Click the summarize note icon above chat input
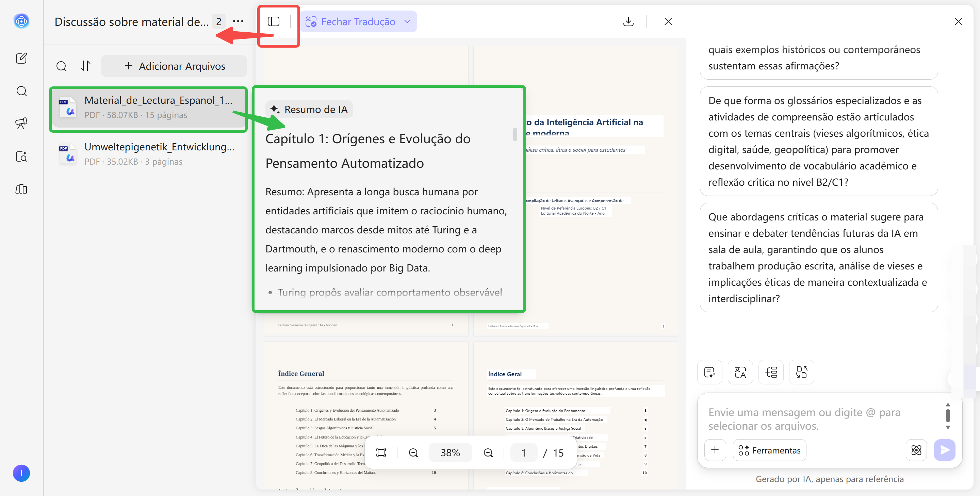This screenshot has height=496, width=980. 709,372
